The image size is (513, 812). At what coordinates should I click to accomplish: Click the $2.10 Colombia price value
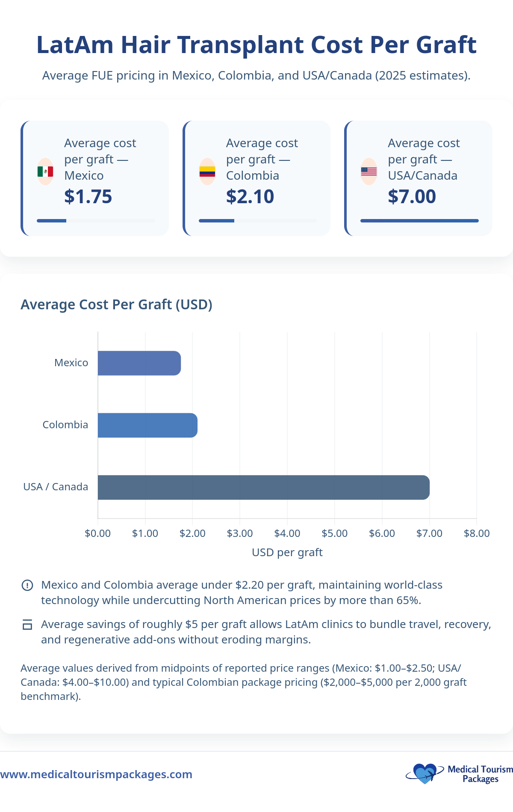(250, 197)
